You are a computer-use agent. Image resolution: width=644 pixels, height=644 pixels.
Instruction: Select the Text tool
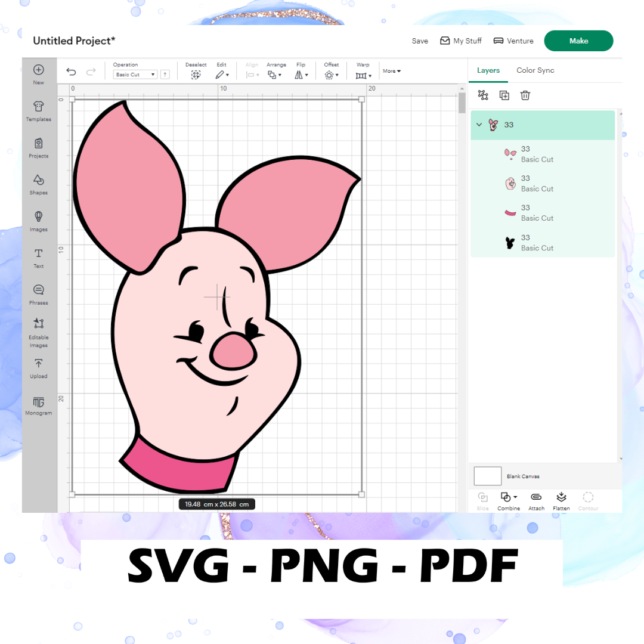tap(39, 258)
